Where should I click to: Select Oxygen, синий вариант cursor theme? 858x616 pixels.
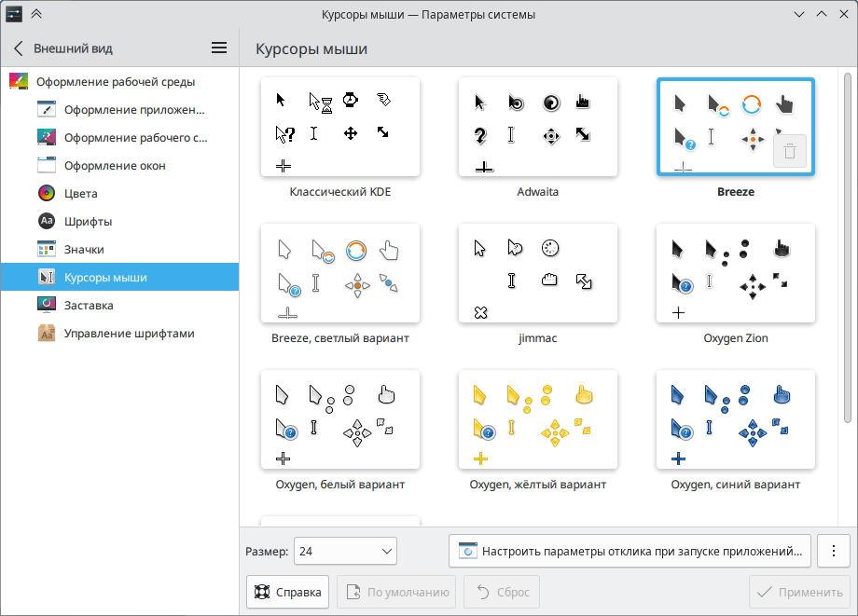pyautogui.click(x=736, y=419)
